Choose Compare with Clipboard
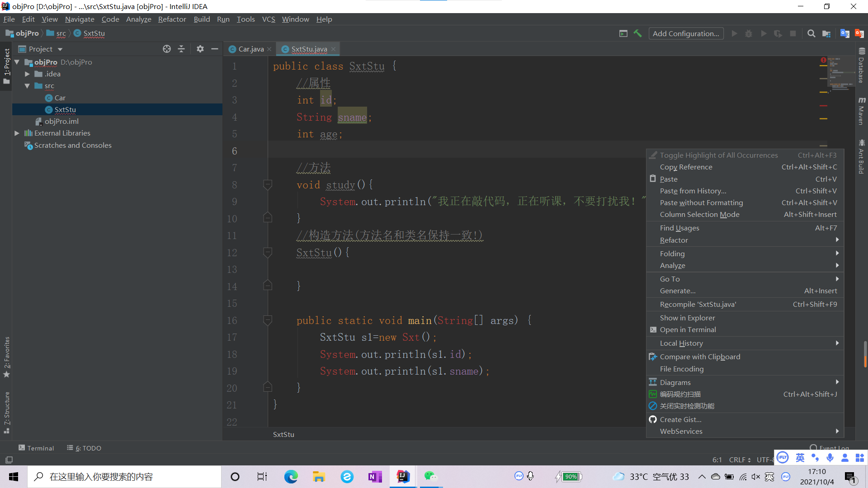Image resolution: width=868 pixels, height=488 pixels. coord(745,357)
